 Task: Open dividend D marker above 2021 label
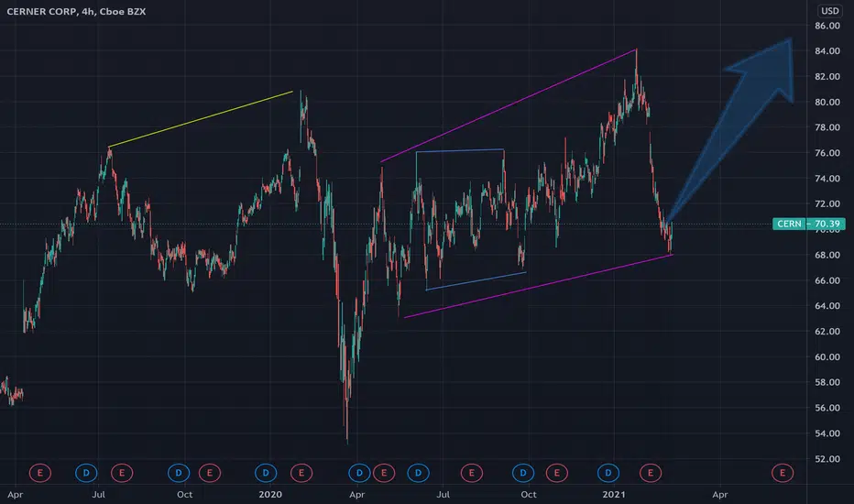[x=608, y=473]
